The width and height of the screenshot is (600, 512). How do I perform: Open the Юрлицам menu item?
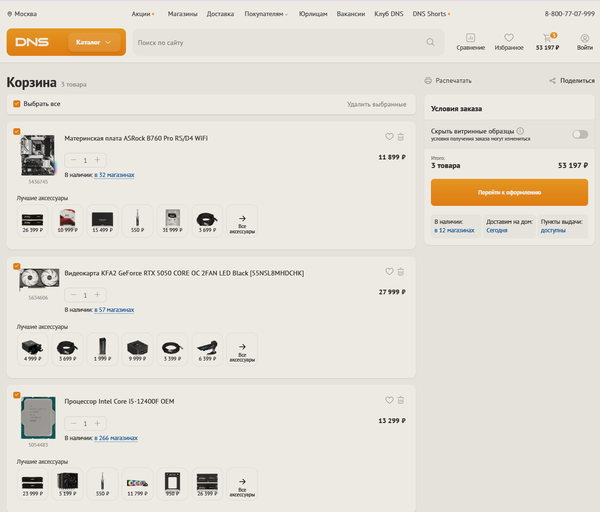click(313, 14)
